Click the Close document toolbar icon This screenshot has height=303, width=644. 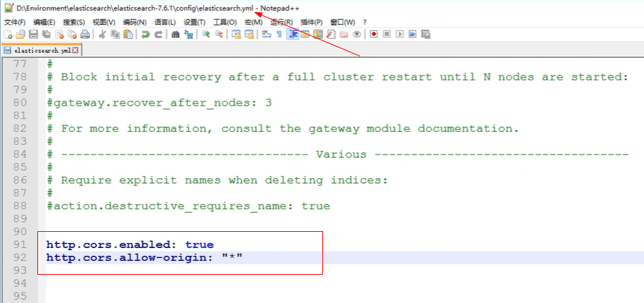[x=60, y=35]
